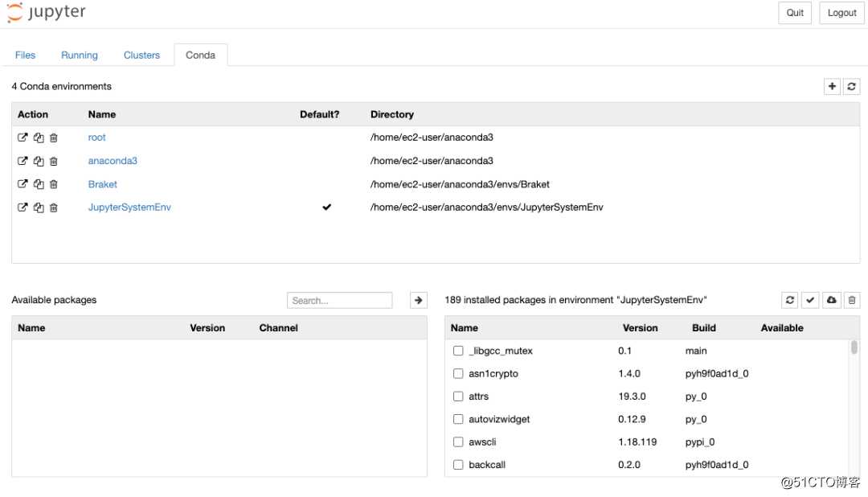Export the Braket environment
The width and height of the screenshot is (868, 497).
[x=23, y=184]
